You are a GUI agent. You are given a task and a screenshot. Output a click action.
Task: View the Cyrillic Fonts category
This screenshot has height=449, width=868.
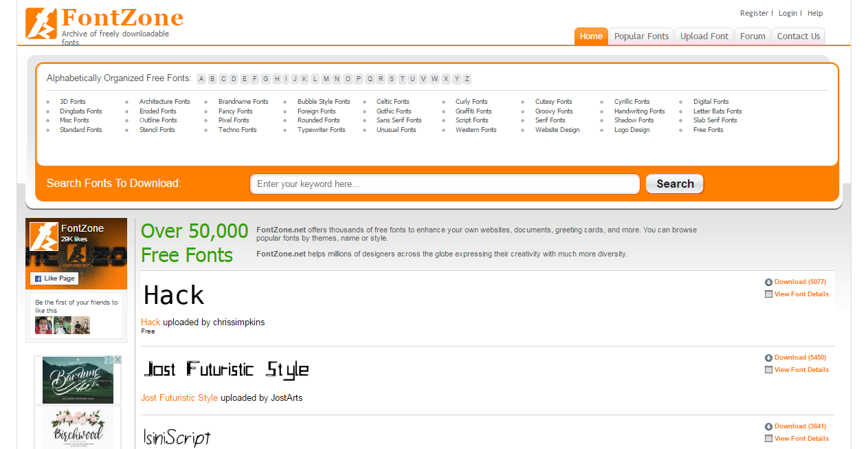pyautogui.click(x=632, y=102)
